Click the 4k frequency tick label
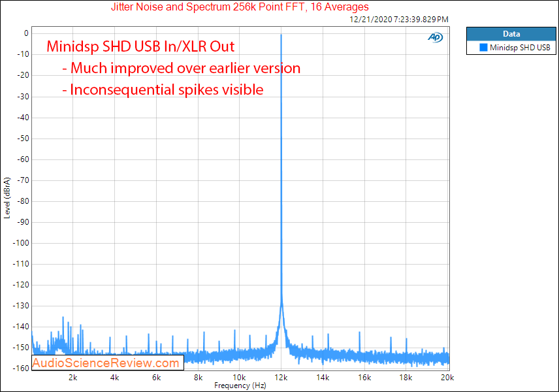Image resolution: width=559 pixels, height=392 pixels. [115, 378]
